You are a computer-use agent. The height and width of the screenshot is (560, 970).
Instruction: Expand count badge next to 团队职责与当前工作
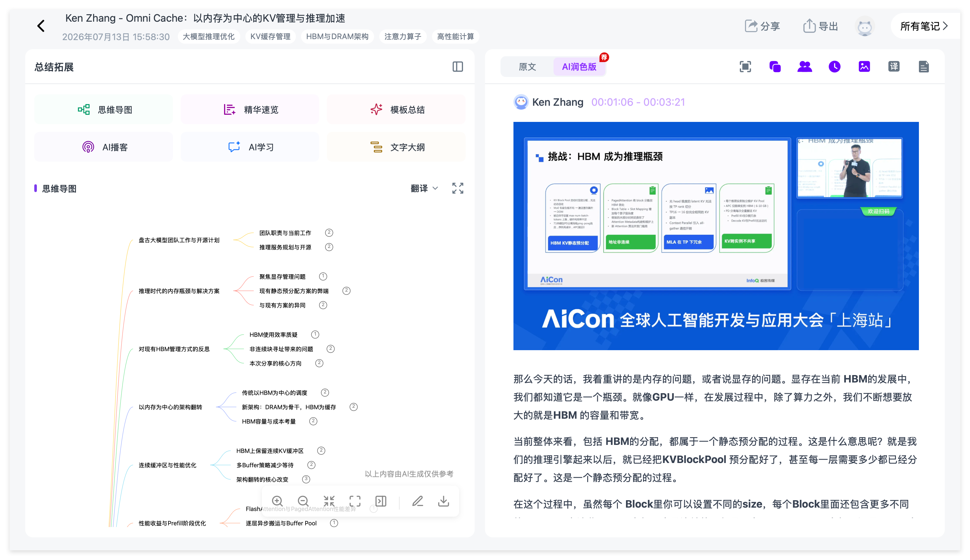point(329,233)
